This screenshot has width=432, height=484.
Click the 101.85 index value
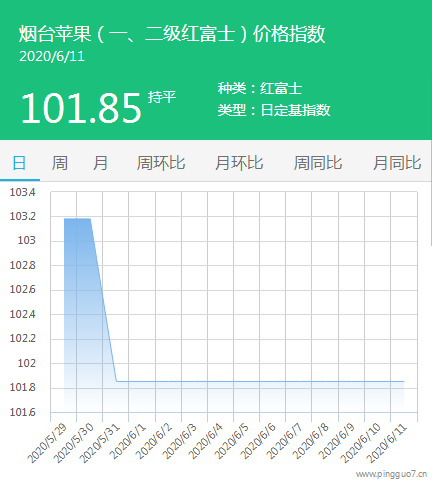pyautogui.click(x=81, y=108)
